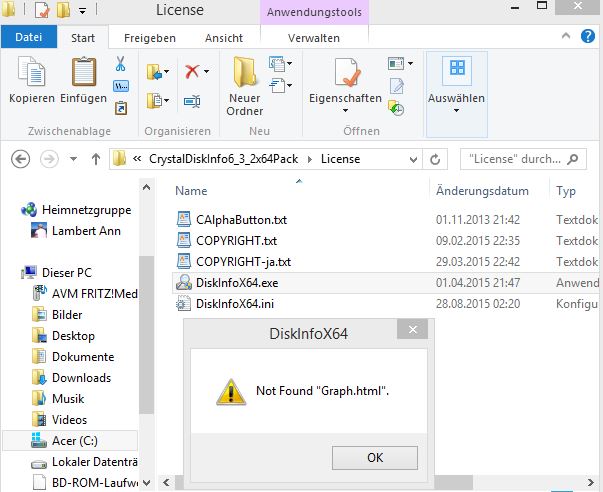Go up one folder level
The height and width of the screenshot is (492, 603).
click(96, 159)
